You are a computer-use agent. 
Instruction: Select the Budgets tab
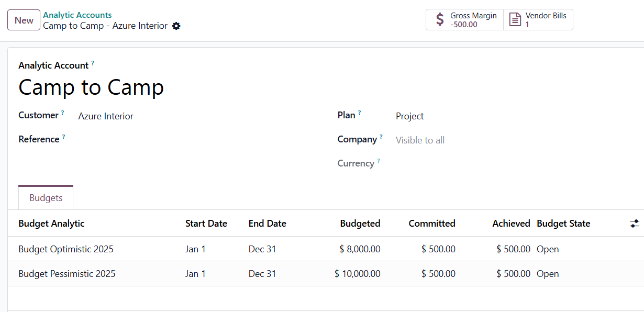click(46, 198)
